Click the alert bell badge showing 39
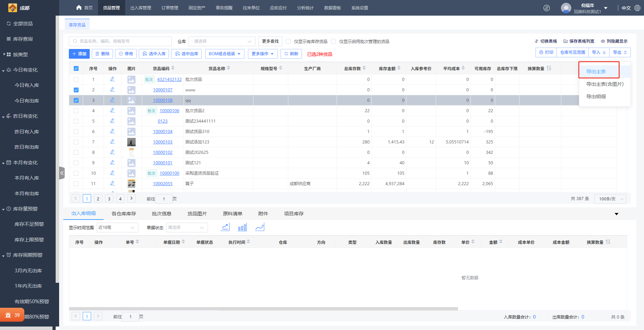The image size is (644, 330). tap(12, 315)
